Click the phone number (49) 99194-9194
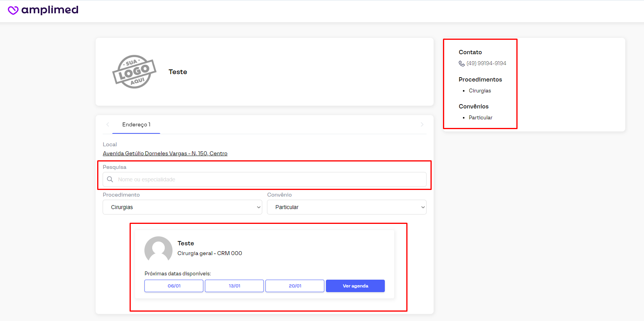644x321 pixels. coord(486,64)
